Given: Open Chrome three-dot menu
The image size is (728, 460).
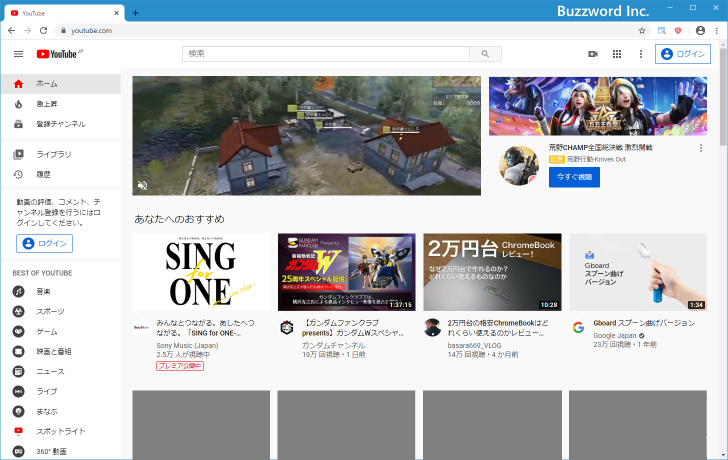Looking at the screenshot, I should (717, 31).
